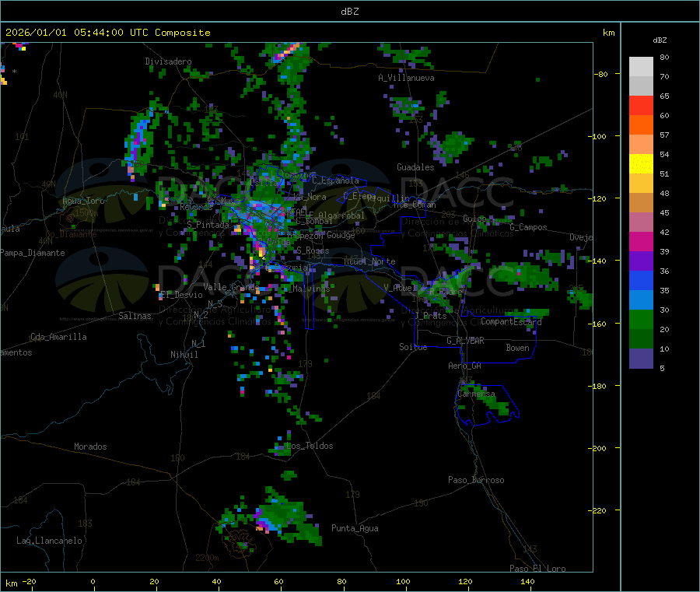Click the Guadales place label
Image resolution: width=700 pixels, height=592 pixels.
[x=415, y=167]
